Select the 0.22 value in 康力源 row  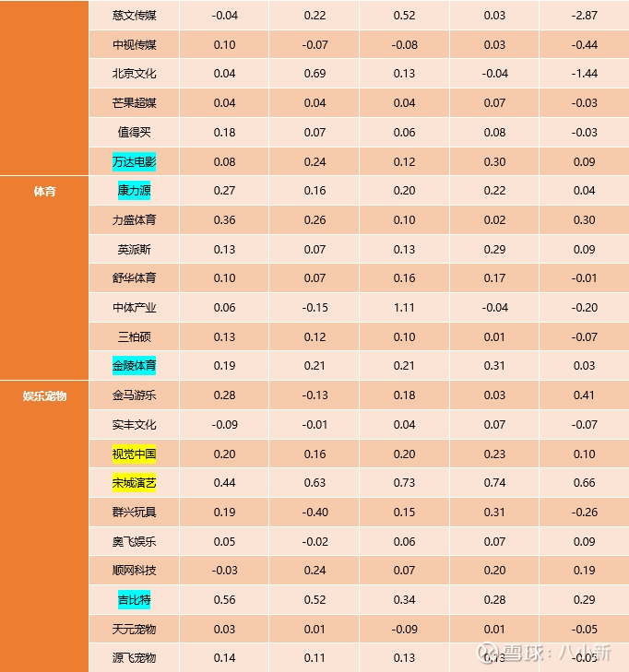494,190
